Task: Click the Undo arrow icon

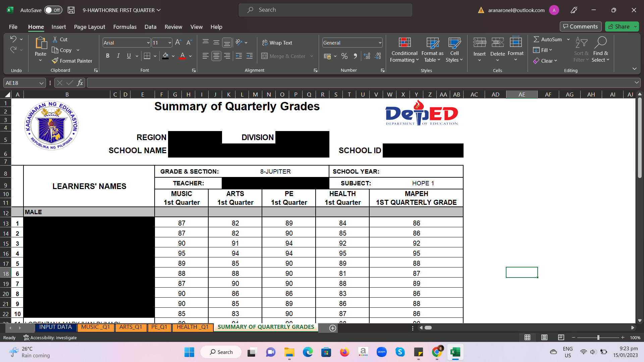Action: click(x=13, y=39)
